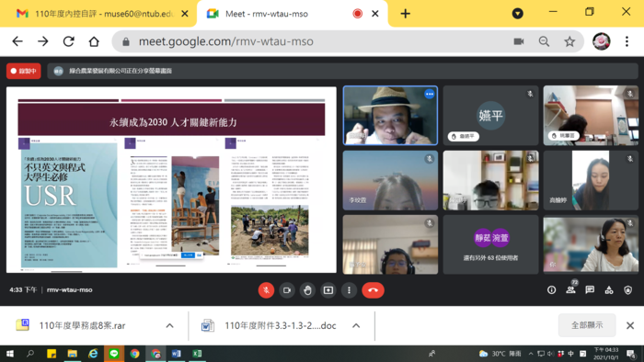Open meeting details info icon
644x362 pixels.
pos(552,290)
